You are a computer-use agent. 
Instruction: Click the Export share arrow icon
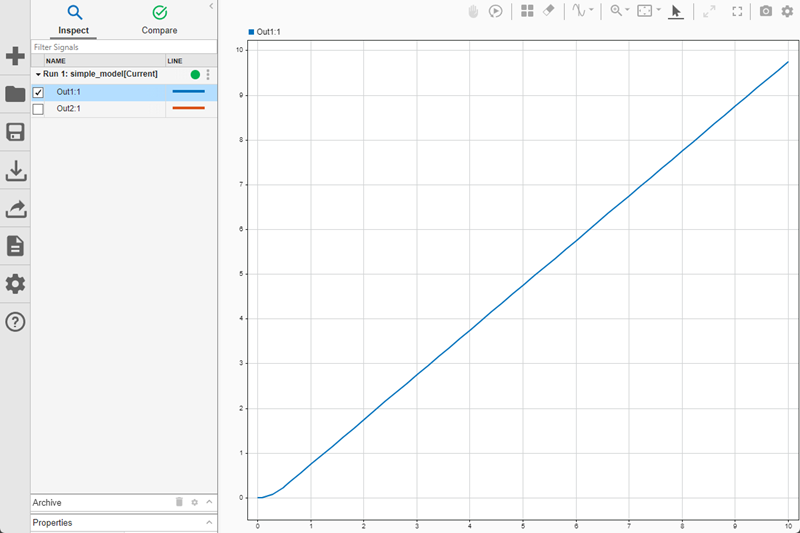tap(15, 209)
